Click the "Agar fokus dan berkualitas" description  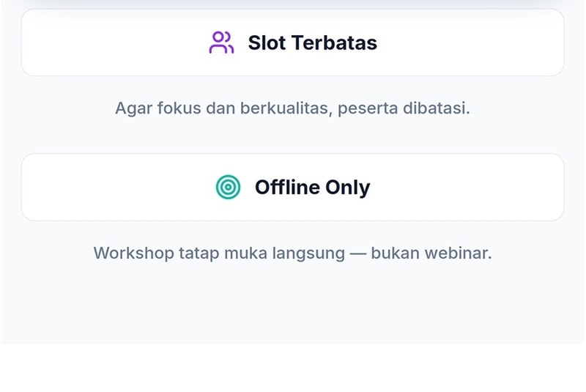point(292,108)
